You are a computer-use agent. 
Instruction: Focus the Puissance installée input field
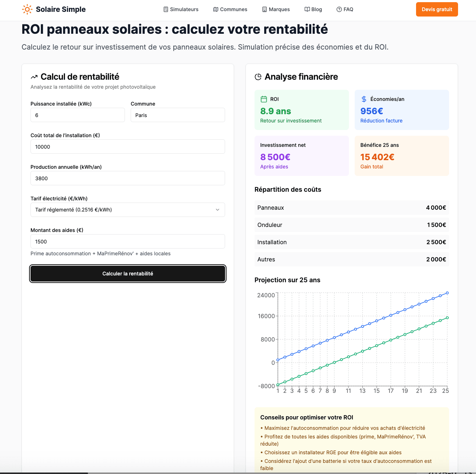[78, 115]
